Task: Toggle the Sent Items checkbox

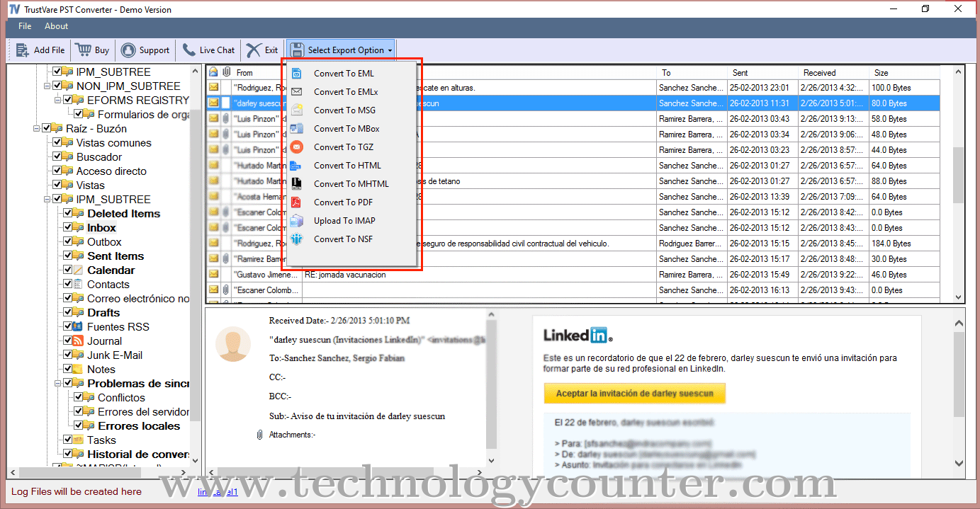Action: (68, 256)
